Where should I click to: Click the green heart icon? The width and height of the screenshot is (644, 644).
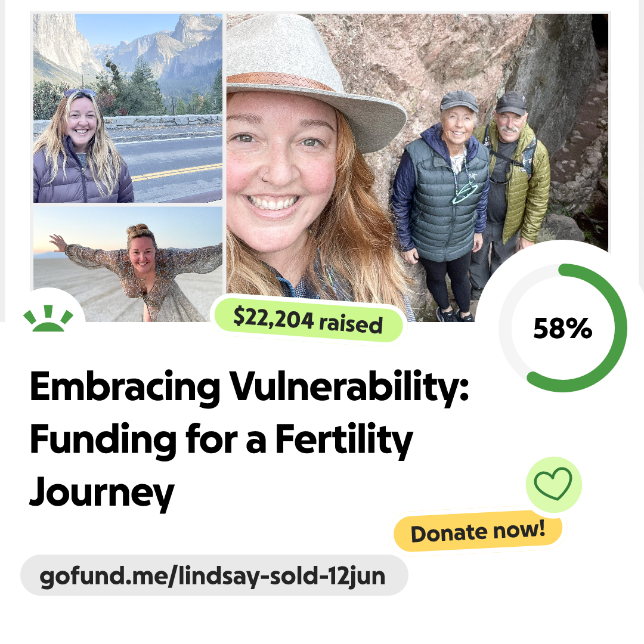(553, 484)
